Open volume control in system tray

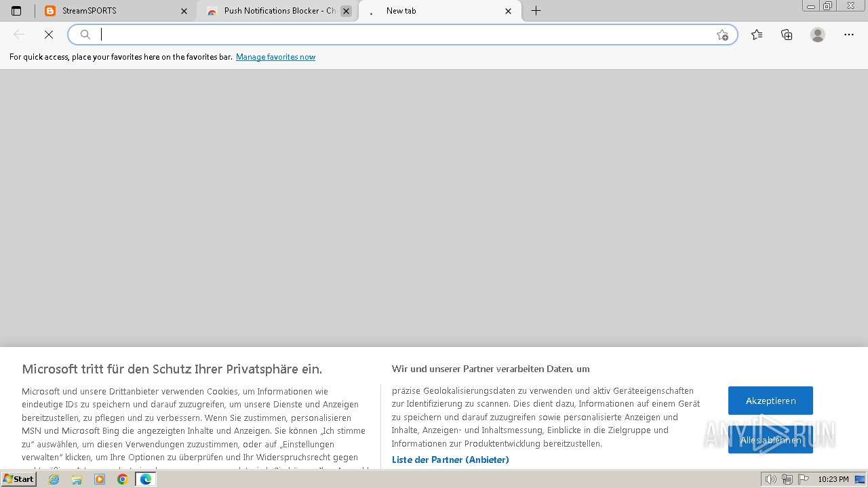pyautogui.click(x=771, y=479)
